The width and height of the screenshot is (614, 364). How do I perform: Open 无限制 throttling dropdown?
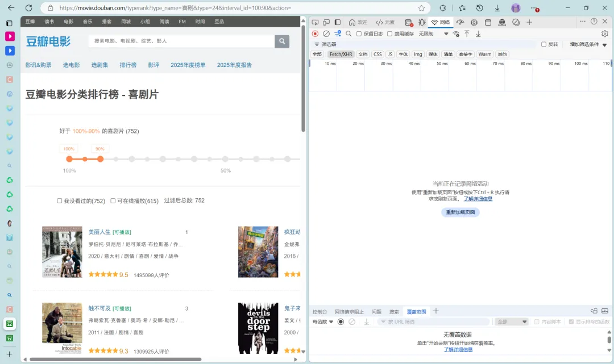[433, 34]
